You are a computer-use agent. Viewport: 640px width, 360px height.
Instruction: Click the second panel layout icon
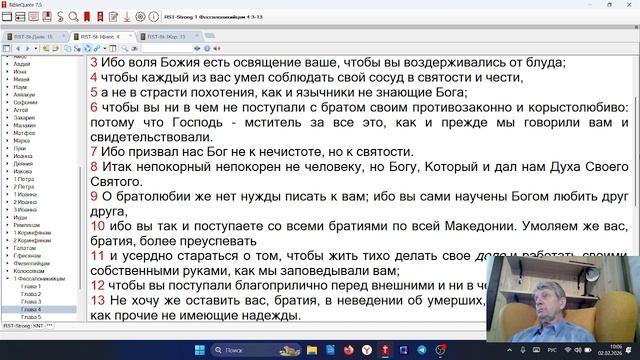20,17
